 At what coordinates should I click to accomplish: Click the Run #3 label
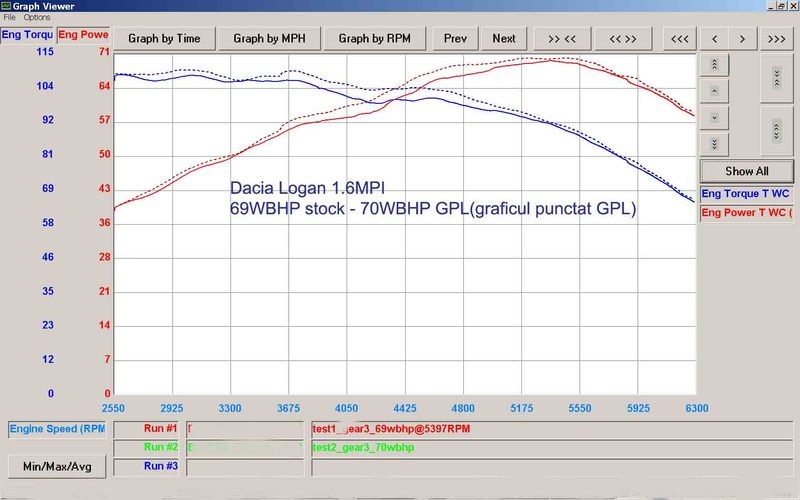coord(146,466)
